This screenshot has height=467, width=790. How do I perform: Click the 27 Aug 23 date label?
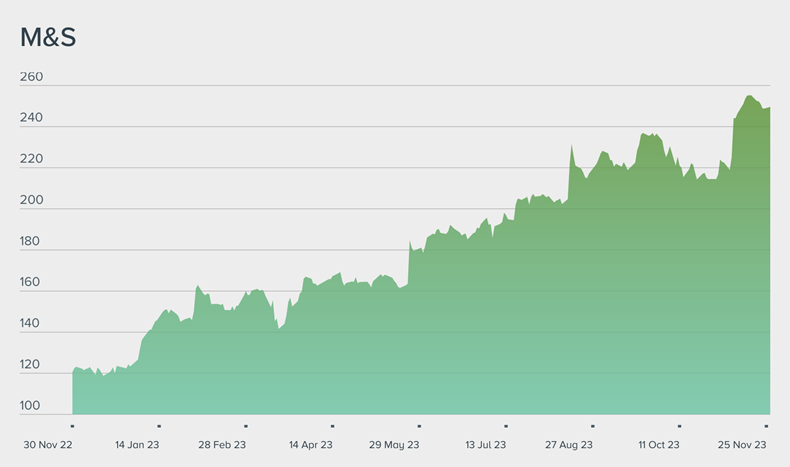click(x=569, y=445)
